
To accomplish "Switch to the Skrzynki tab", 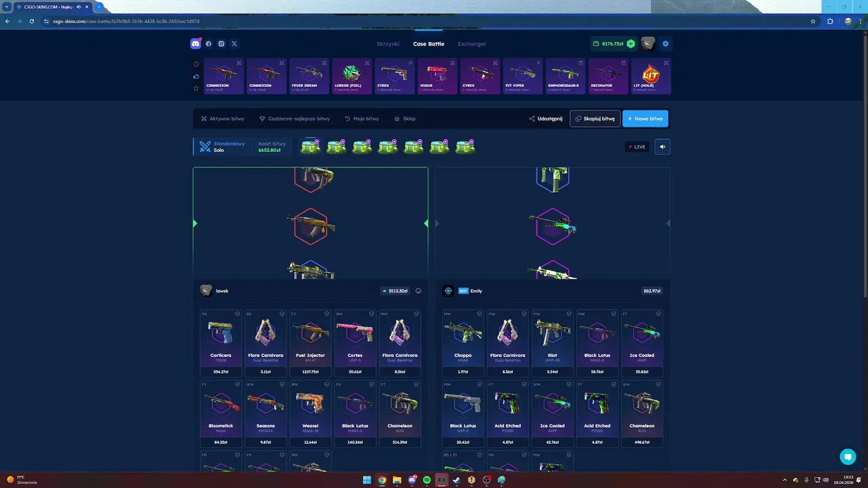I will tap(388, 43).
